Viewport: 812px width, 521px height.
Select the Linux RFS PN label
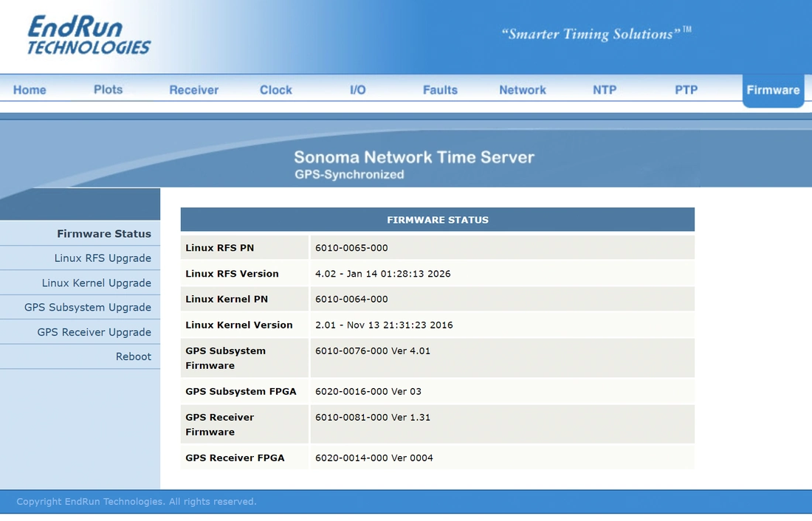pos(219,247)
